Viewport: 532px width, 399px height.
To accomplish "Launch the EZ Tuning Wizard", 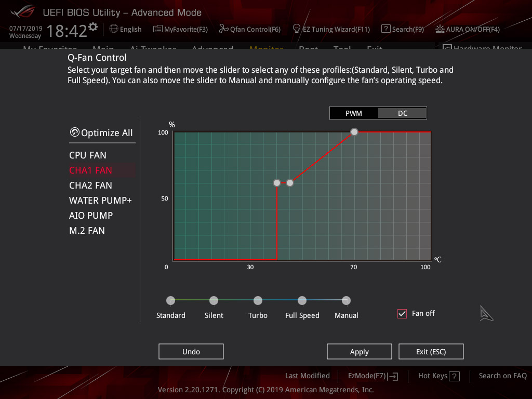I will (331, 29).
